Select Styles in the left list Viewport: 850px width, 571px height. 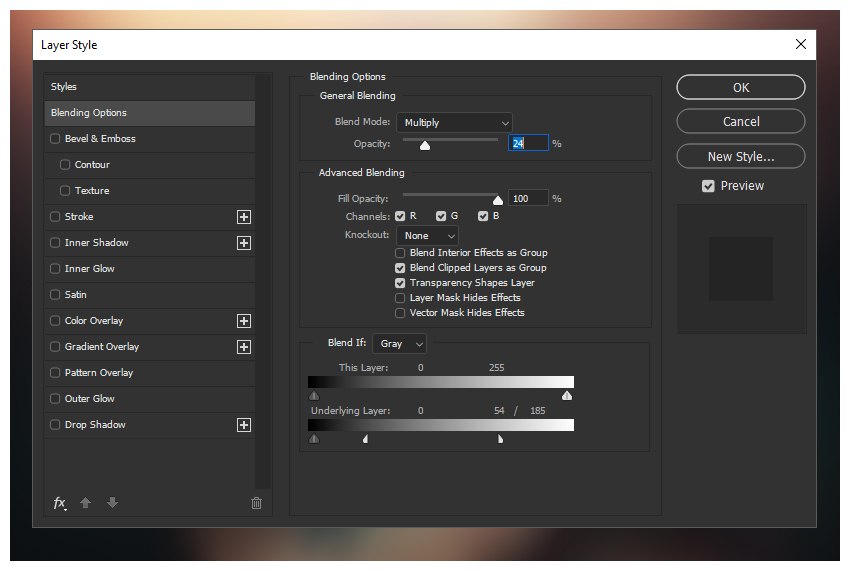[x=150, y=87]
